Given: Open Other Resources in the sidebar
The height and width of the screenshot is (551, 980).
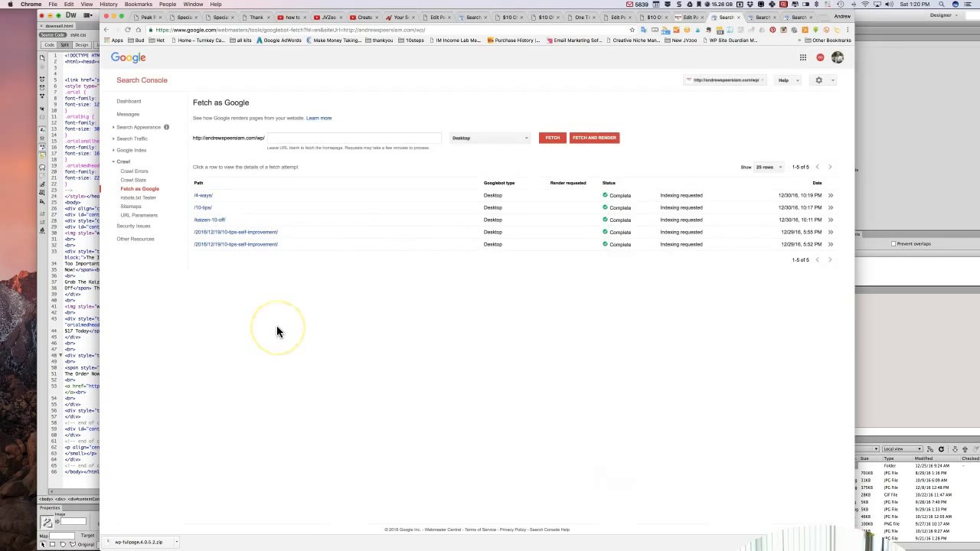Looking at the screenshot, I should pos(136,239).
